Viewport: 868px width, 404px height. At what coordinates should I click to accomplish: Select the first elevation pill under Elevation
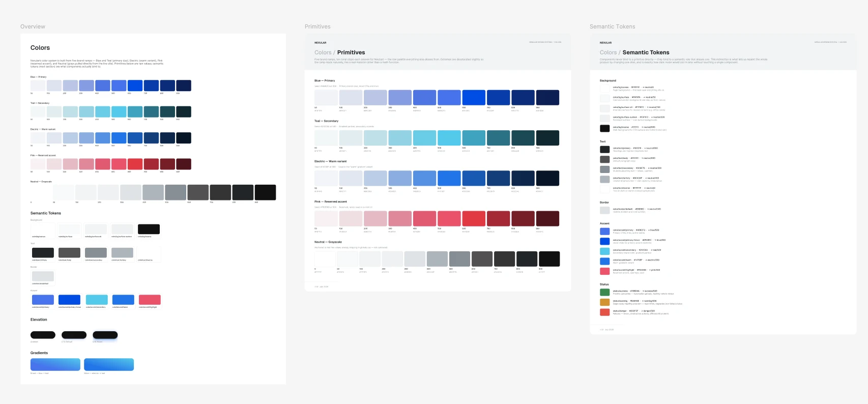tap(43, 335)
